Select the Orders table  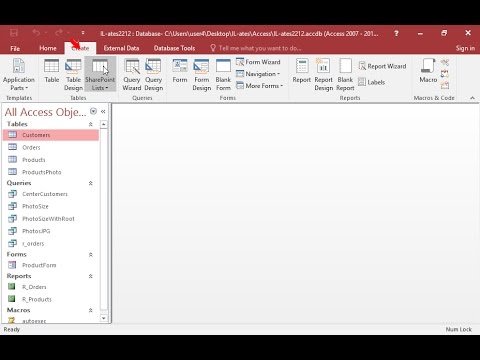pyautogui.click(x=51, y=147)
